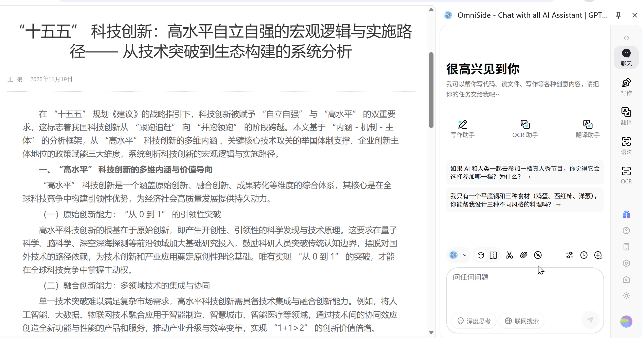Open the 语法 grammar check tool
Screen dimensions: 644x338
click(x=626, y=146)
